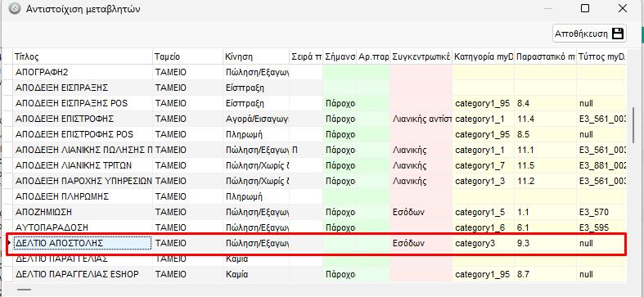Open the Κίνηση cell of the ΑΠΟΖΗΜΙΩΣΗ row
644x297 pixels.
point(256,213)
